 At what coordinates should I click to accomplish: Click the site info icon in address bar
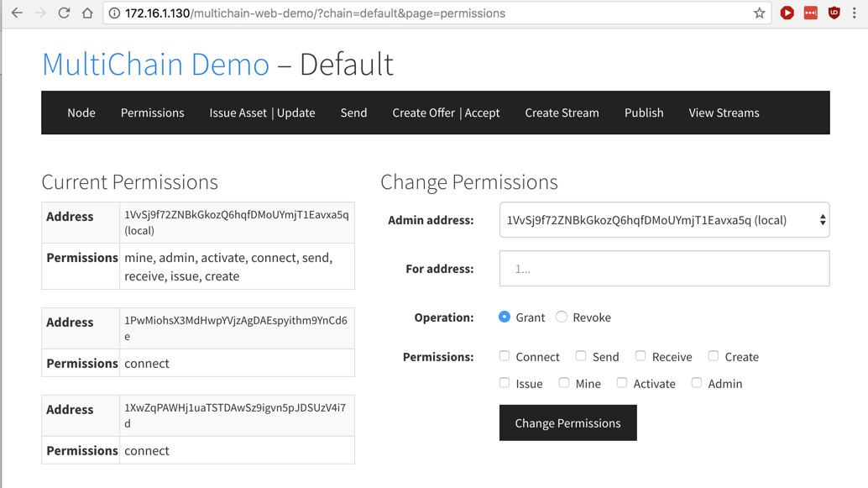point(115,13)
